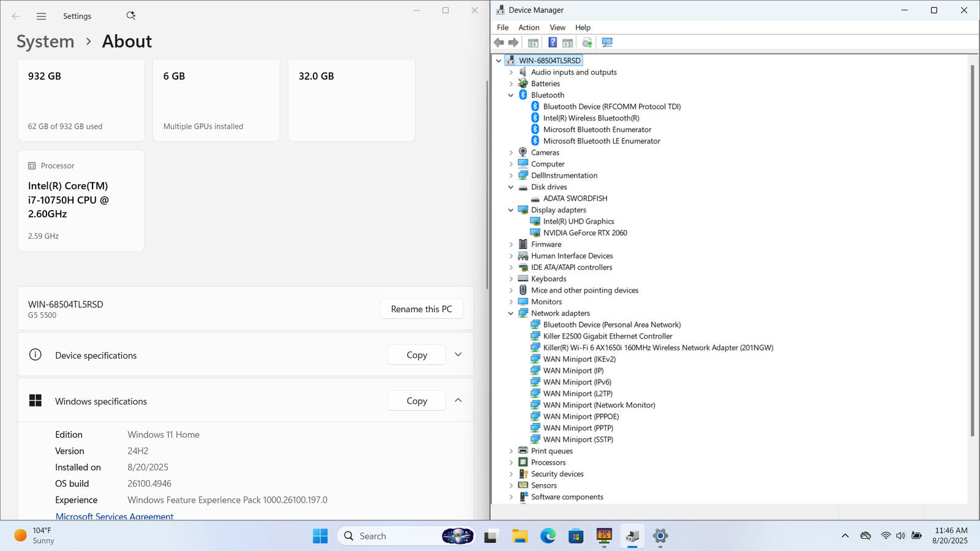Show hidden icons tray chevron
The image size is (980, 551).
tap(845, 536)
